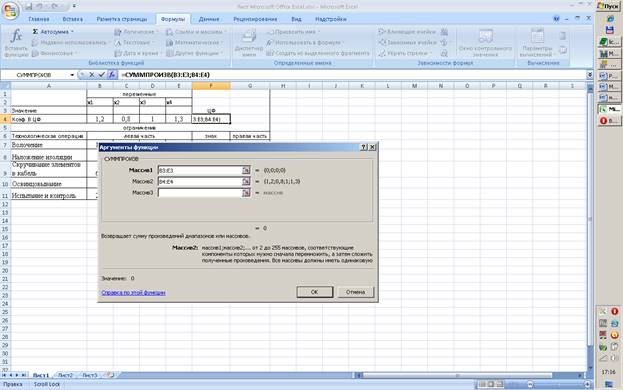Open the Недавно использовались functions dropdown
The height and width of the screenshot is (390, 623).
70,42
